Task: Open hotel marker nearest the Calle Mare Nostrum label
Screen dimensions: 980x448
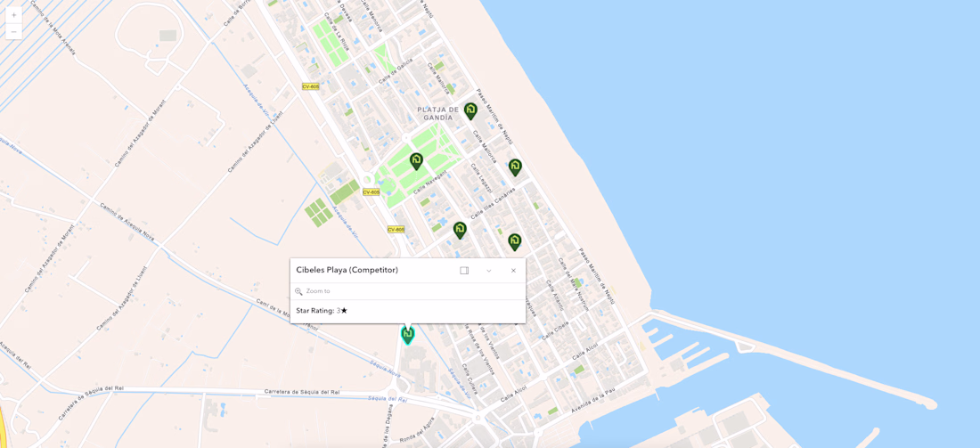Action: coord(514,241)
